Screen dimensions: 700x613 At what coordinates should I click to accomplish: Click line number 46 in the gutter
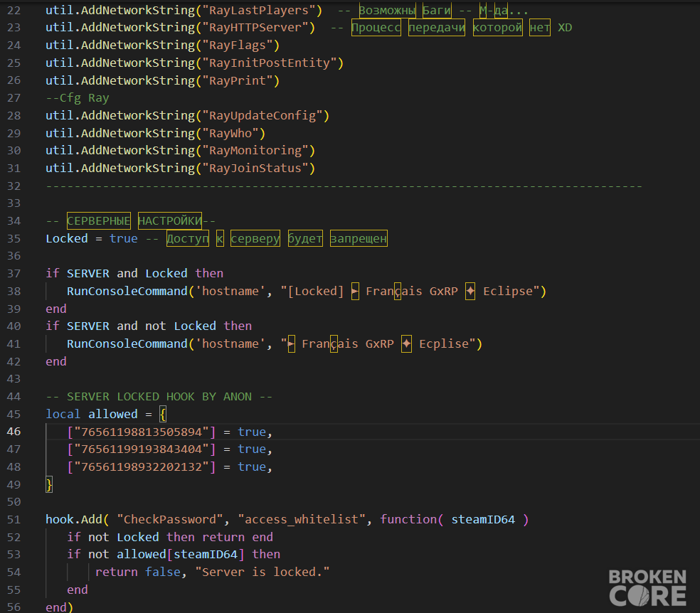click(x=14, y=432)
